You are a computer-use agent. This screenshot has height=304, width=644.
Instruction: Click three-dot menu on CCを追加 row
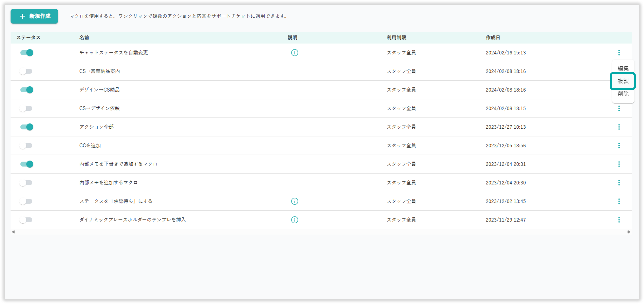click(619, 145)
